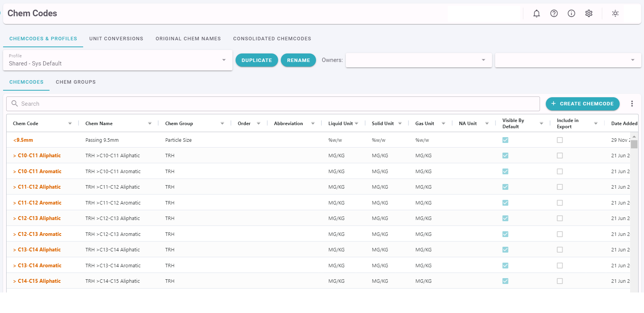Select the Chemcodes sub-tab

26,82
